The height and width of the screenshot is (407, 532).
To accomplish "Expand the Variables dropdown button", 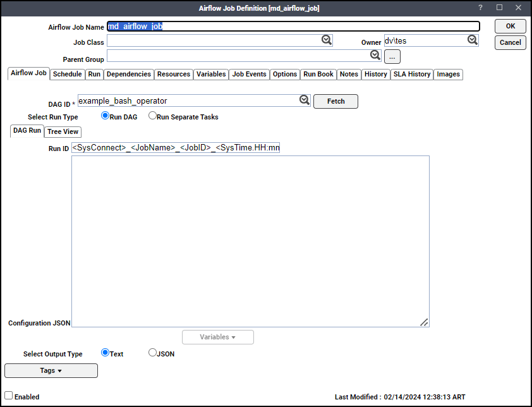I will 218,337.
